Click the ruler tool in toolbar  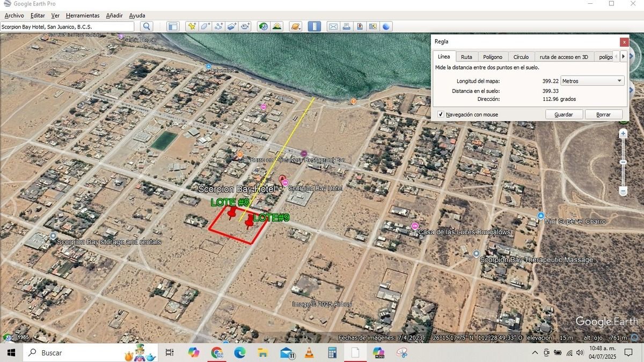[x=314, y=26]
